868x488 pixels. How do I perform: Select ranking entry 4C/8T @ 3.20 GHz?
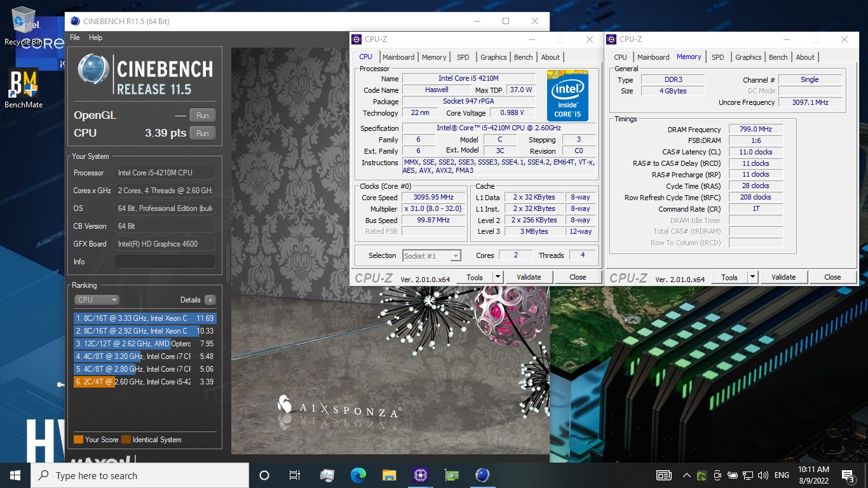145,356
